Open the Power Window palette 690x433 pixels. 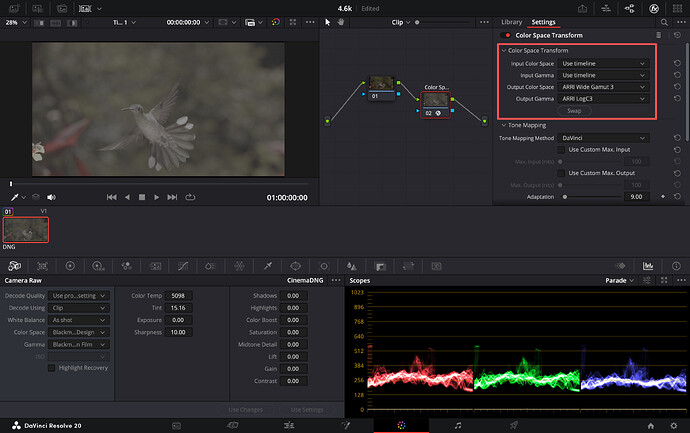[295, 266]
